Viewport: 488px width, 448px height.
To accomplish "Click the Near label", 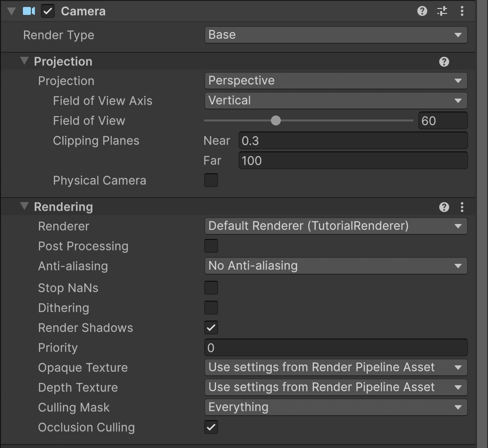I will pyautogui.click(x=217, y=140).
